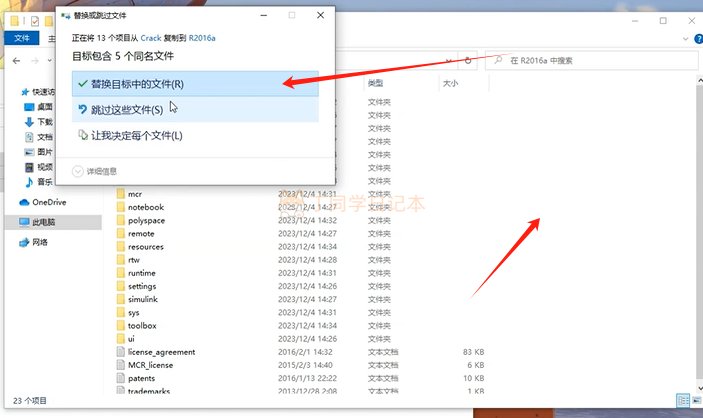Open Music folder in the sidebar
Viewport: 703px width, 418px height.
pos(45,182)
